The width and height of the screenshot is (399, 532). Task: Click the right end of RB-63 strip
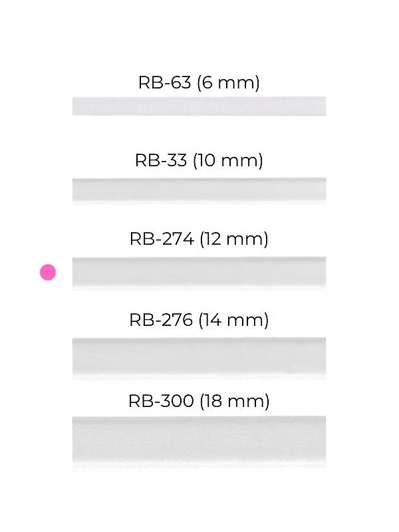[x=321, y=106]
